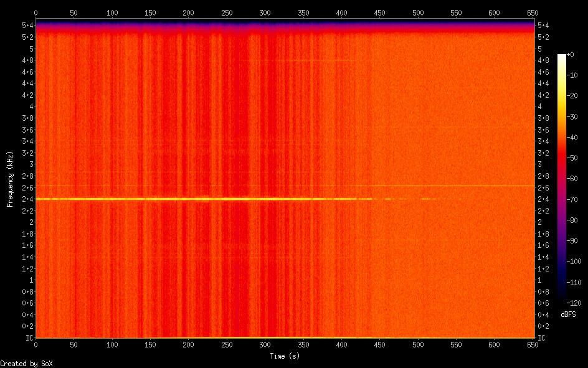Select the 100 tick on the bottom time axis
The height and width of the screenshot is (368, 588).
click(x=112, y=344)
